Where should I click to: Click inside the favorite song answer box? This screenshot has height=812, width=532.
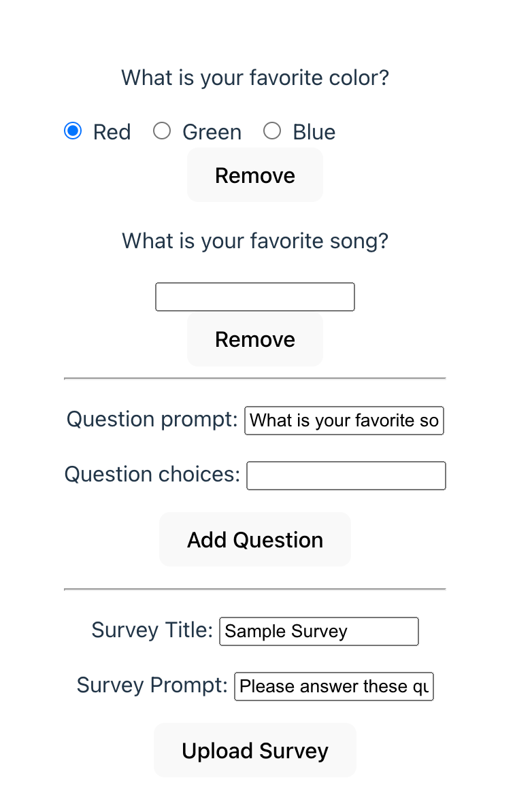254,297
